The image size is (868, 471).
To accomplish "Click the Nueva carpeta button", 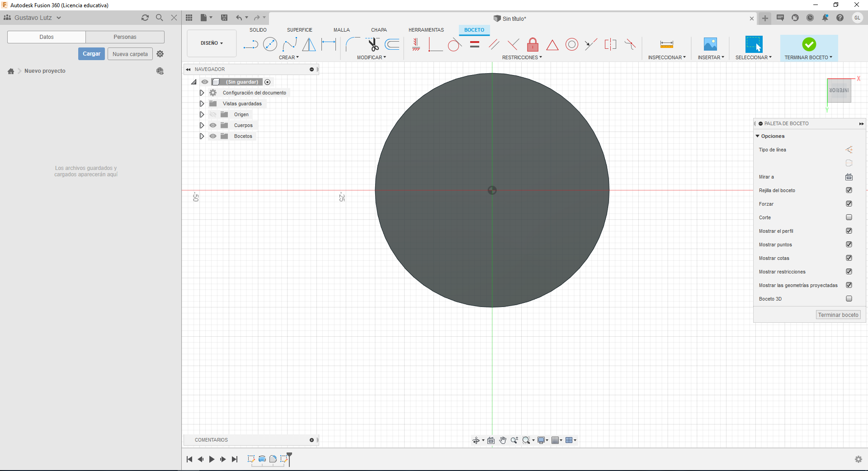I will pos(130,54).
